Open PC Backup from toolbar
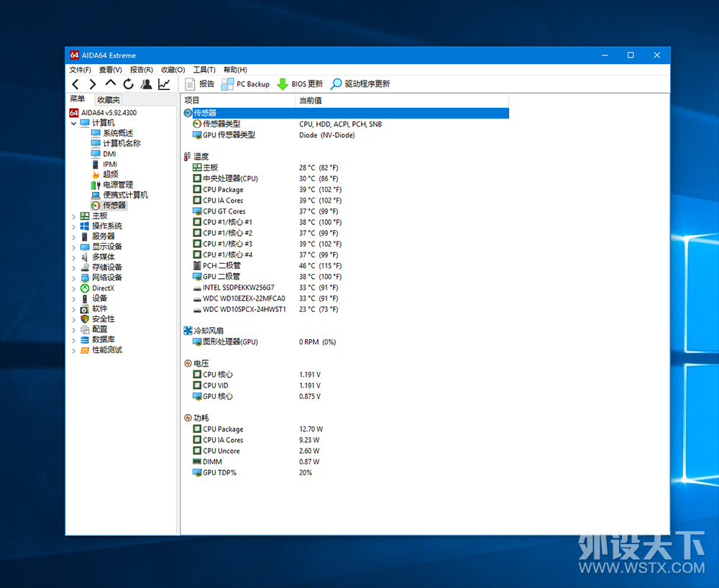The height and width of the screenshot is (588, 719). (x=245, y=84)
